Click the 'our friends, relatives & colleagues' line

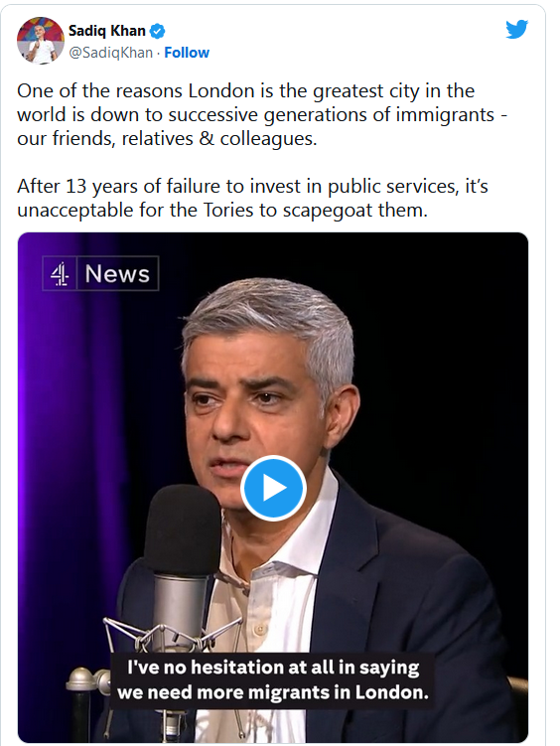click(167, 138)
